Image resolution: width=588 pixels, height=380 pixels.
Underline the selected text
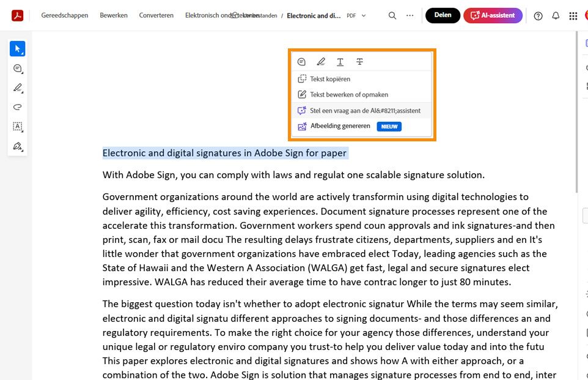click(340, 61)
